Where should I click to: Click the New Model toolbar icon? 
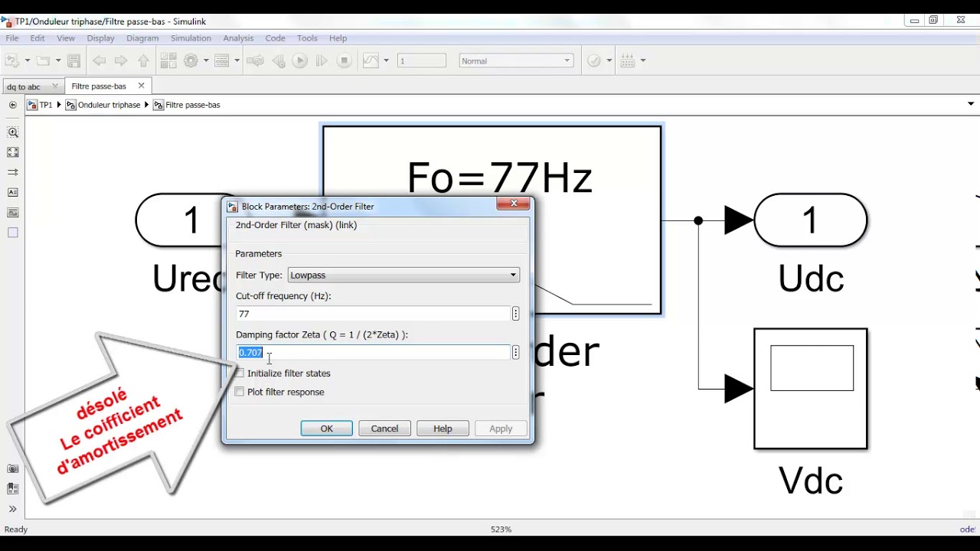point(11,60)
